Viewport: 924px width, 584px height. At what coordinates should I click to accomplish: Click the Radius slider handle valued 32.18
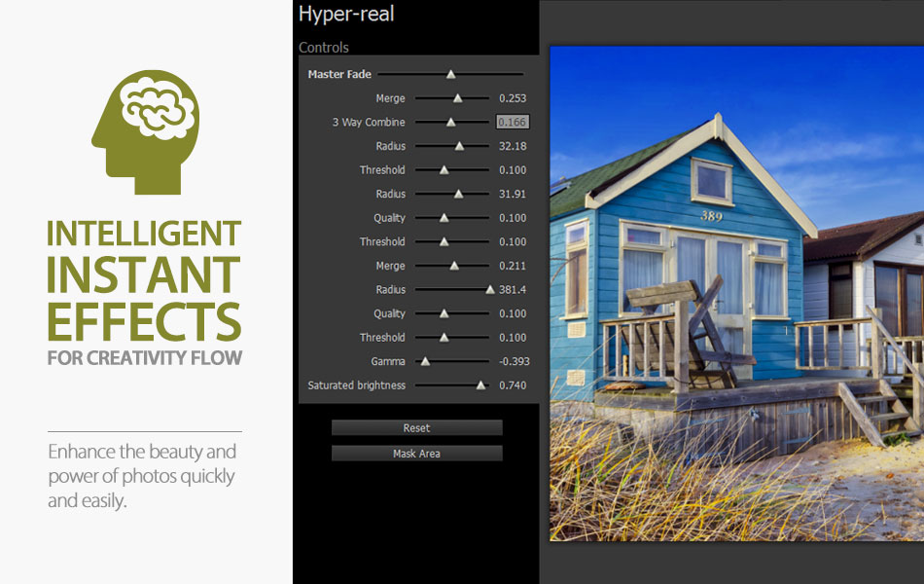(459, 146)
